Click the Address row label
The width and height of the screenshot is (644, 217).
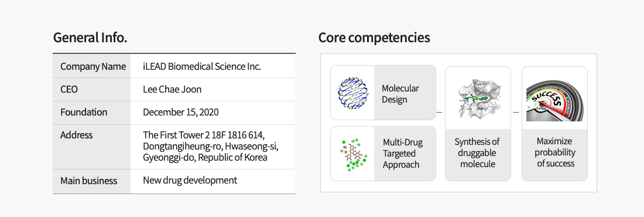point(76,135)
